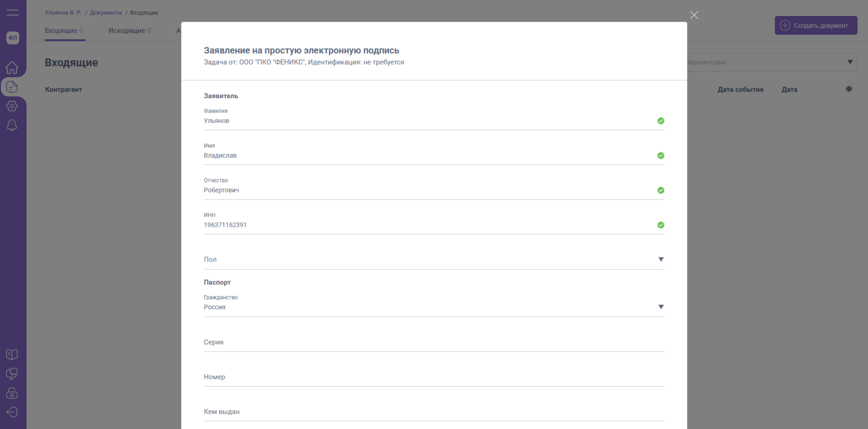Follow the Документы breadcrumb link
Screen dimensions: 868x429
coord(106,12)
